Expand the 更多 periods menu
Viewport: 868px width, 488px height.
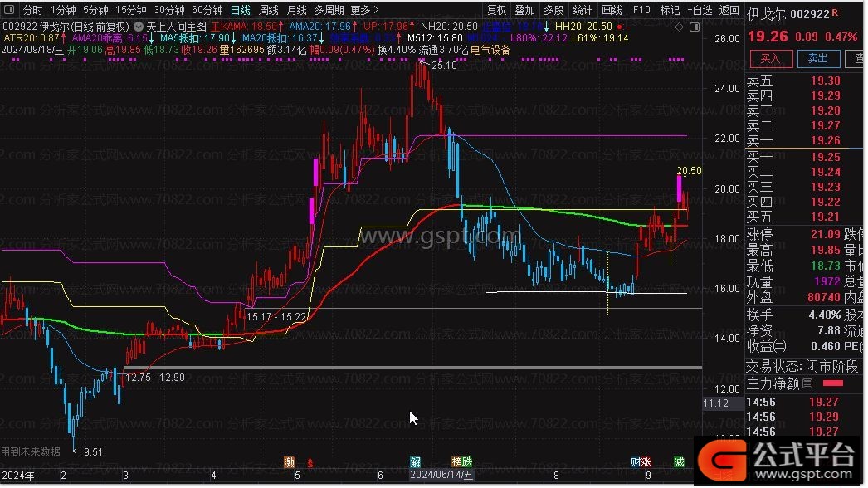[365, 10]
